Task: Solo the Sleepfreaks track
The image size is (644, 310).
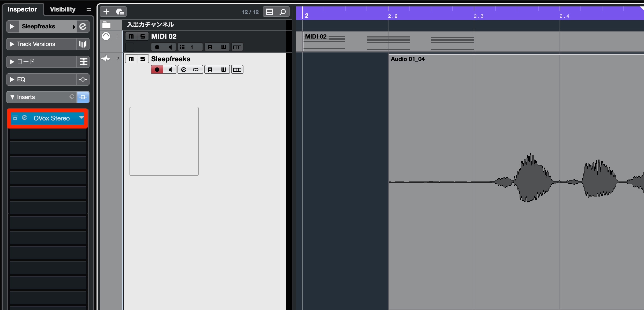Action: [143, 59]
